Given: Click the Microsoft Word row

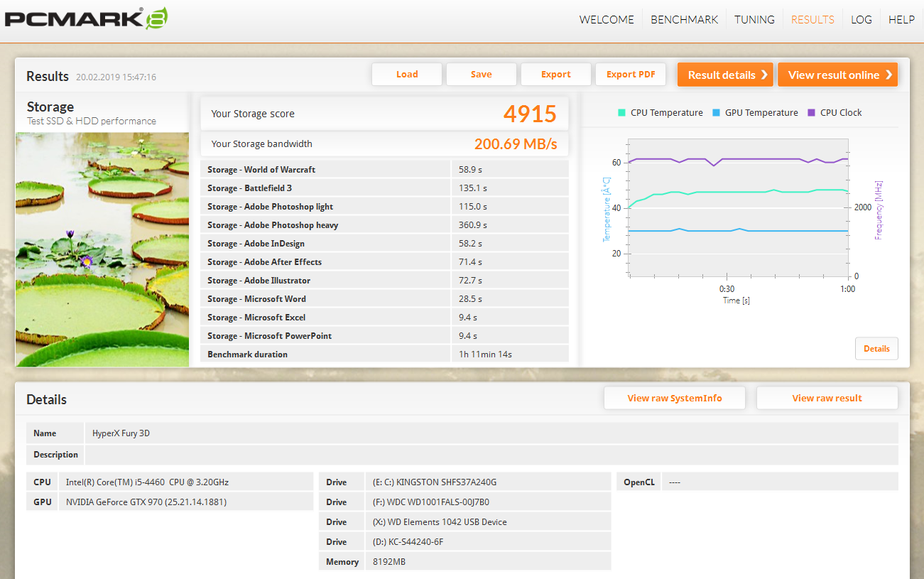Looking at the screenshot, I should [x=384, y=299].
